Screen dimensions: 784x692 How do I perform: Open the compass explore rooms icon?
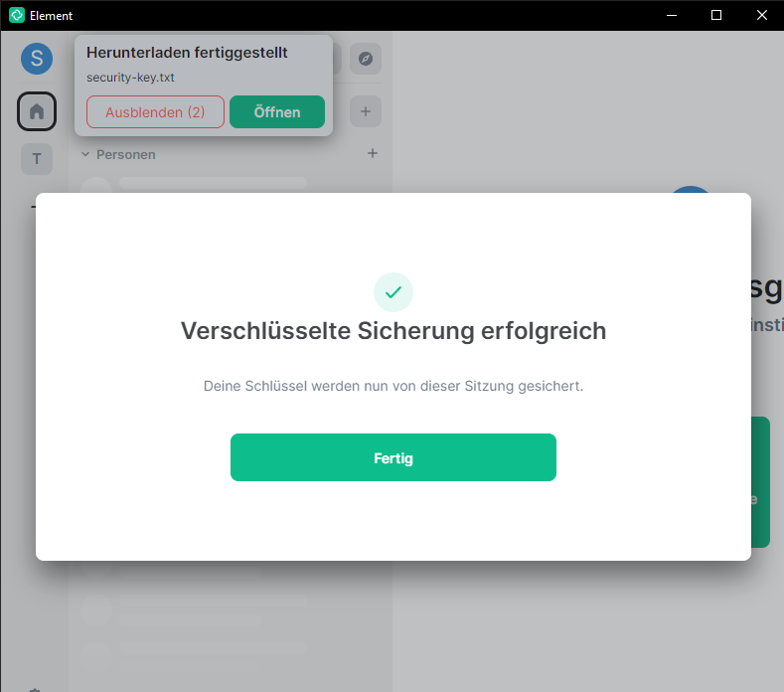click(x=365, y=59)
